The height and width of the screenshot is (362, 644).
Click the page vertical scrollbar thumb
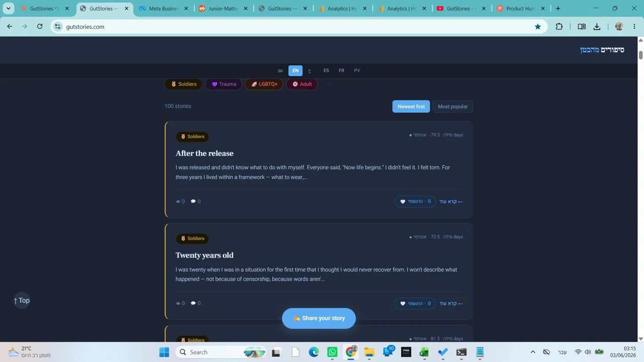640,55
